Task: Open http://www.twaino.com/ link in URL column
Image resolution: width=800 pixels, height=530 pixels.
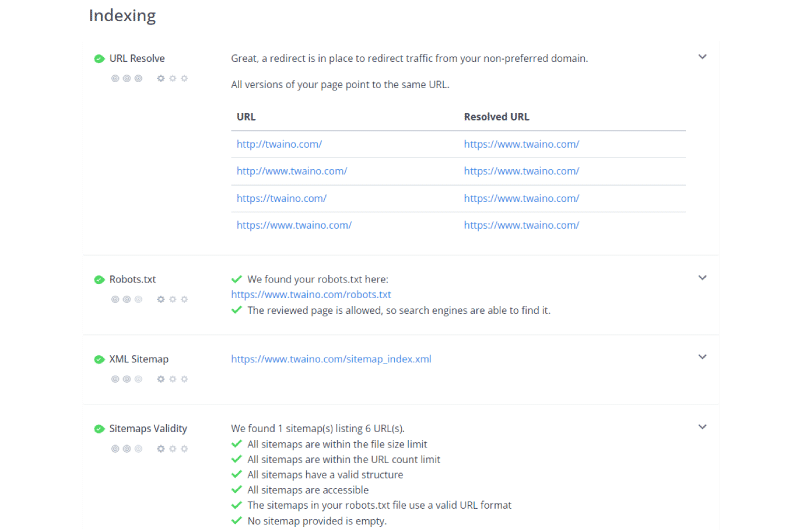Action: (292, 171)
